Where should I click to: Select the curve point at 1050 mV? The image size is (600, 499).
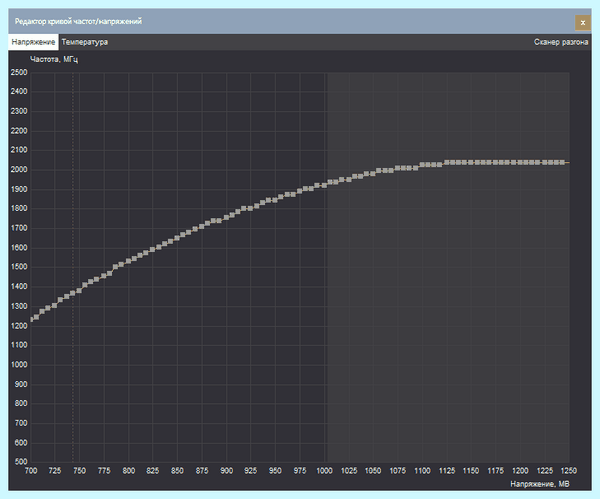[x=373, y=173]
